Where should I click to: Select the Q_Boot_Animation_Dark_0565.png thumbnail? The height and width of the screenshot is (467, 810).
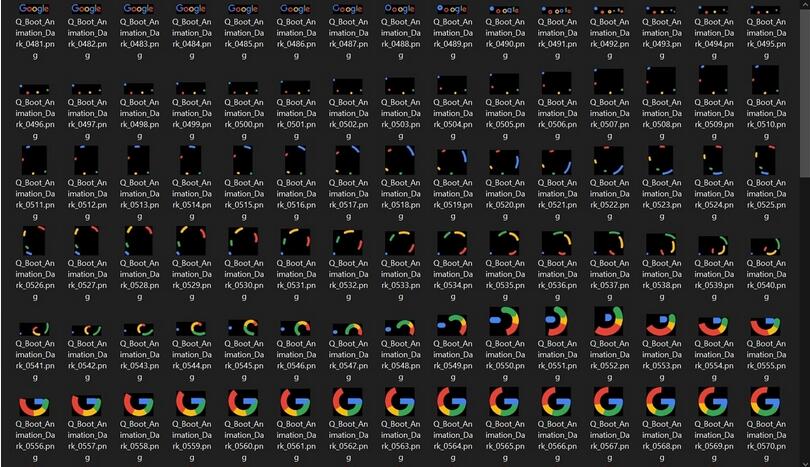505,402
